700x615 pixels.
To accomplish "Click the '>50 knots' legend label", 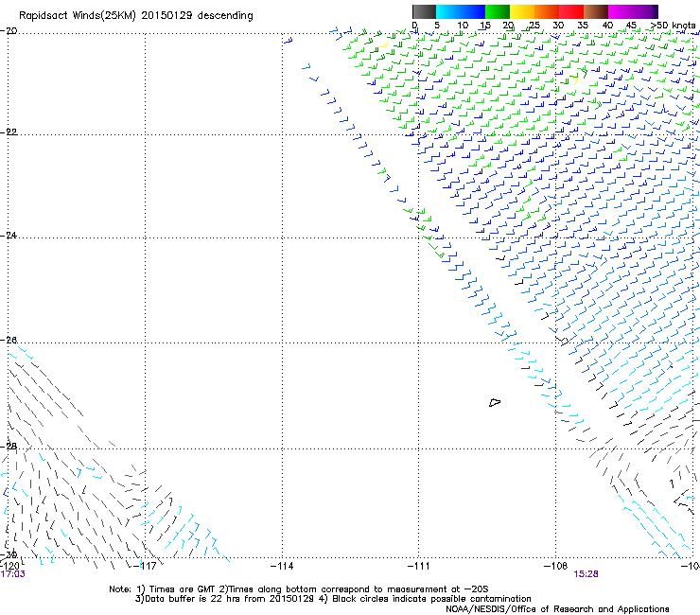I will (x=673, y=26).
